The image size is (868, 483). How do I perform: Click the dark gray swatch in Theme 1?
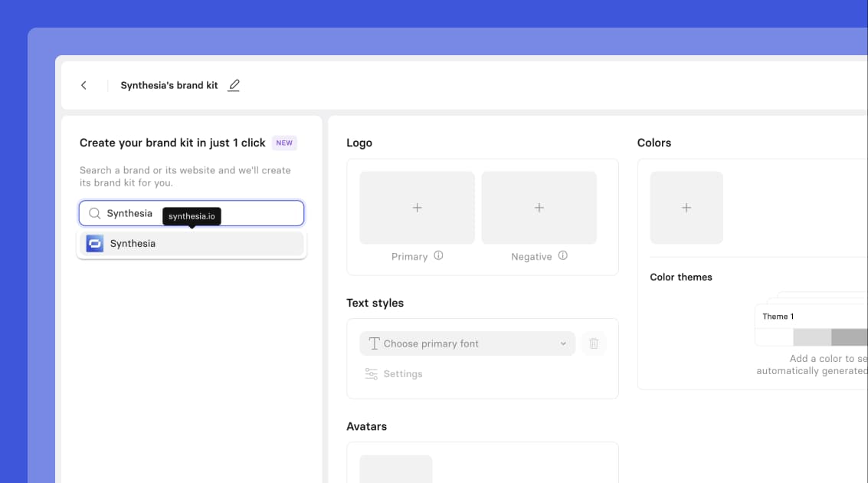coord(849,337)
